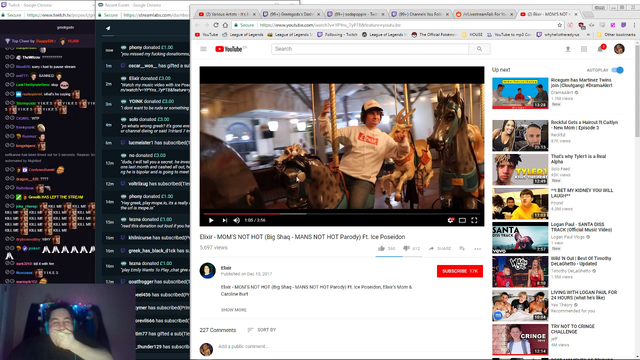This screenshot has height=360, width=640.
Task: Open the notifications bell
Action: click(600, 49)
